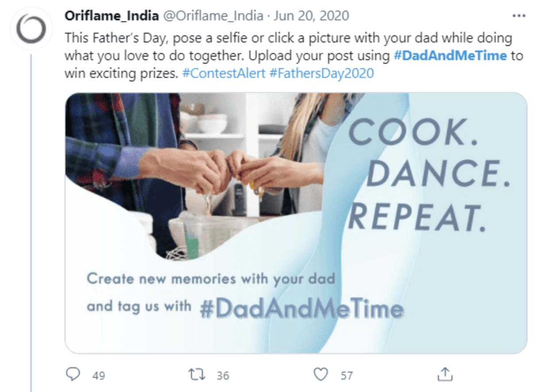Image resolution: width=539 pixels, height=392 pixels.
Task: Click the #DadAndMeTime text inside the image
Action: click(x=301, y=309)
